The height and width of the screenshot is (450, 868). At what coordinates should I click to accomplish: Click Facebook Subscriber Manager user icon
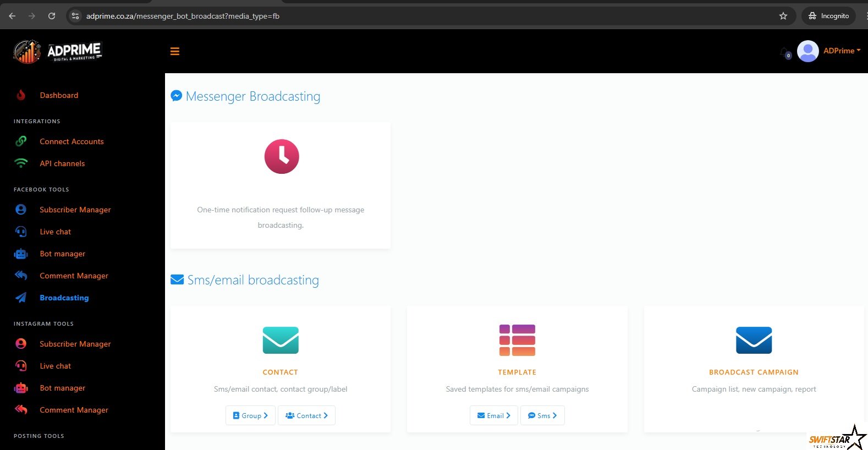pos(21,210)
